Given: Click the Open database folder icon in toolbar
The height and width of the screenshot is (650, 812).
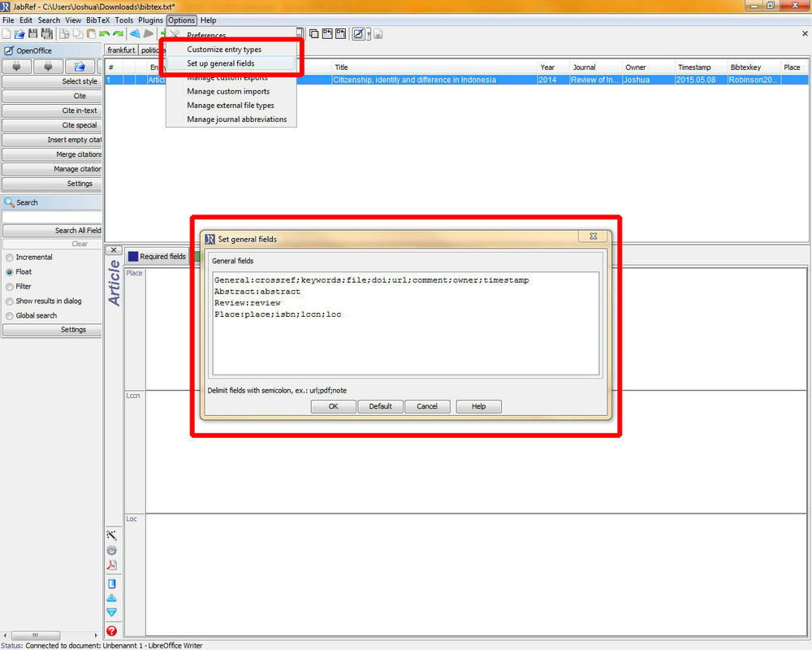Looking at the screenshot, I should (x=19, y=33).
